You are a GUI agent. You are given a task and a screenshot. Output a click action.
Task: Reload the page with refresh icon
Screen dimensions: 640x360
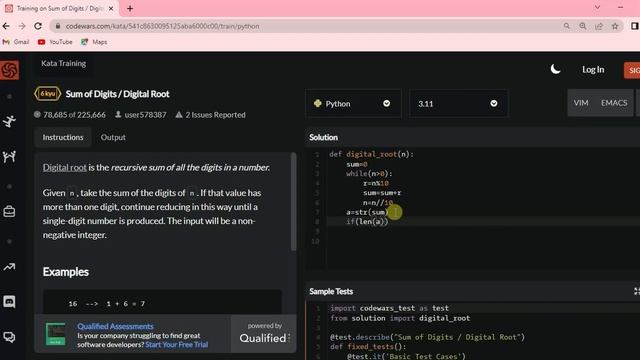38,26
